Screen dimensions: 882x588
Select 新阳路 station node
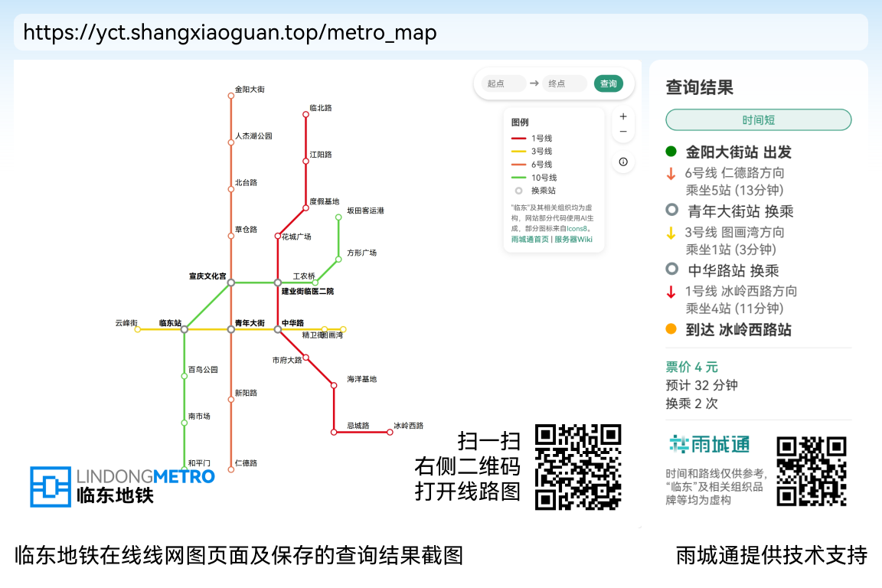click(x=230, y=400)
